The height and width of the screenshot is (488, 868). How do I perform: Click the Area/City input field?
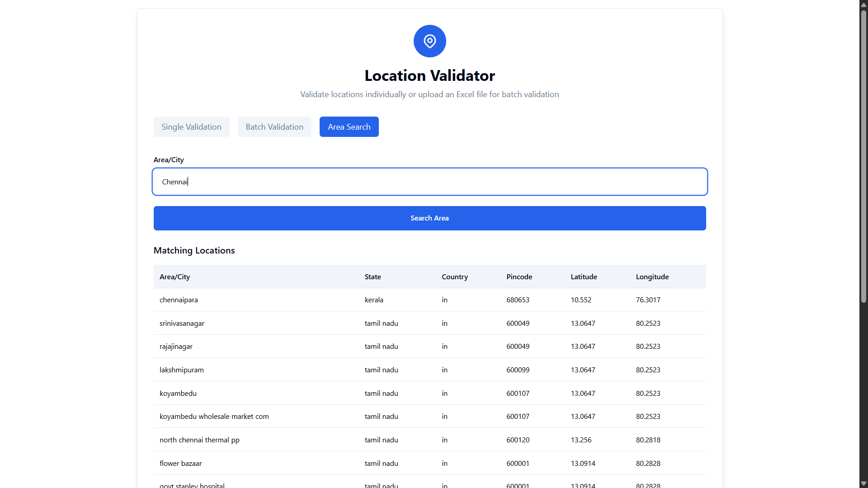(429, 182)
